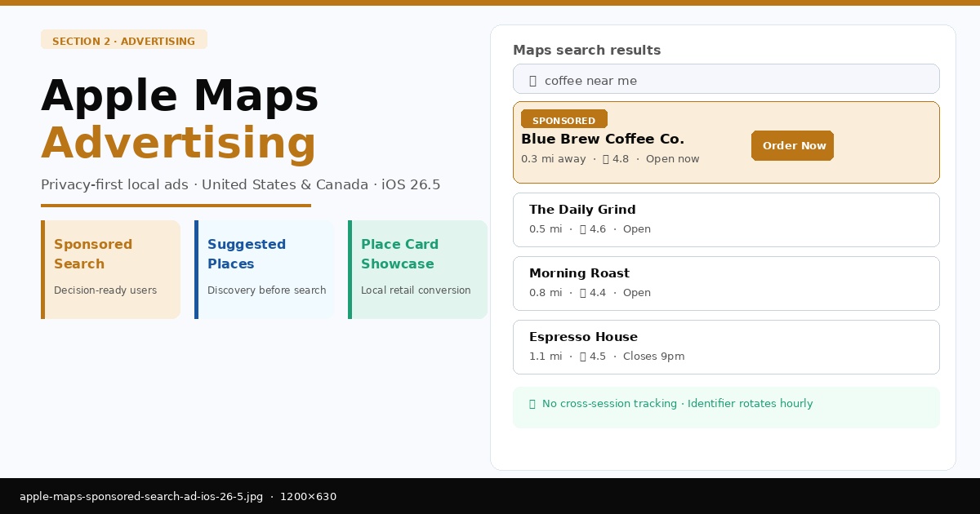The height and width of the screenshot is (514, 980).
Task: Click the orange 'Advertising' headline word
Action: 178,144
